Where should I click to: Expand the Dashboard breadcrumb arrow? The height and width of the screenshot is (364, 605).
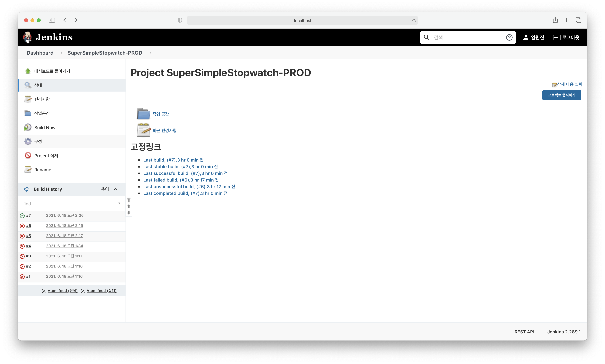61,53
